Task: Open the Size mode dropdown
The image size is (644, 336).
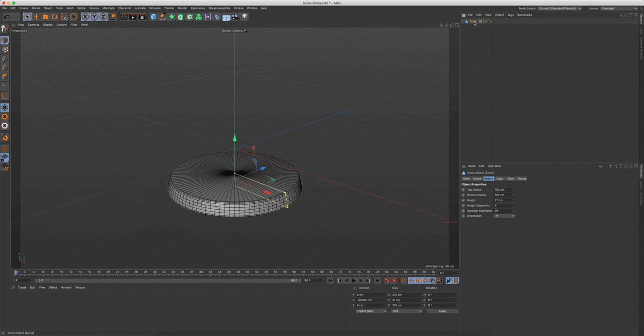Action: pyautogui.click(x=407, y=311)
